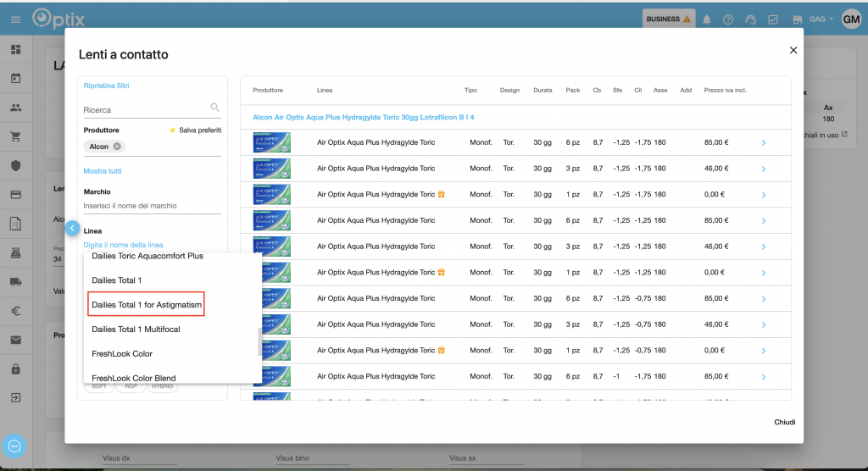Image resolution: width=868 pixels, height=471 pixels.
Task: Select Dailies Total 1 for Astigmatism
Action: 147,304
